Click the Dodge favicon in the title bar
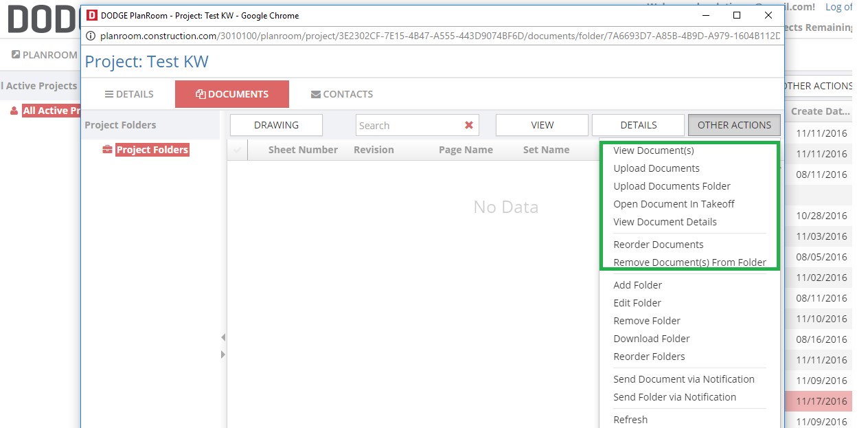 click(x=92, y=15)
